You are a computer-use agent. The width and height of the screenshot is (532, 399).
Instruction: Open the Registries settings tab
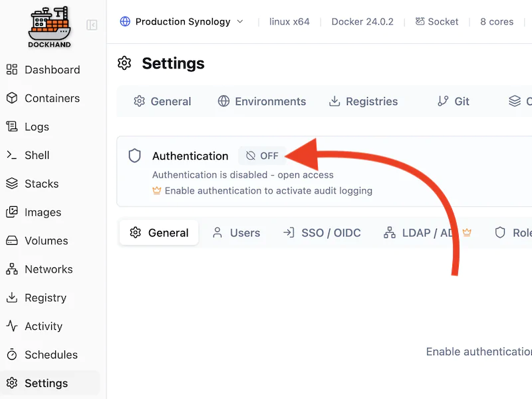[363, 101]
